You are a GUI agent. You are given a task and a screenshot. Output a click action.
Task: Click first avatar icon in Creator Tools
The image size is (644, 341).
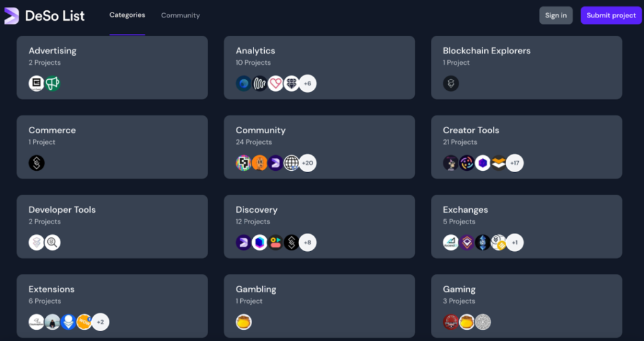(x=451, y=163)
